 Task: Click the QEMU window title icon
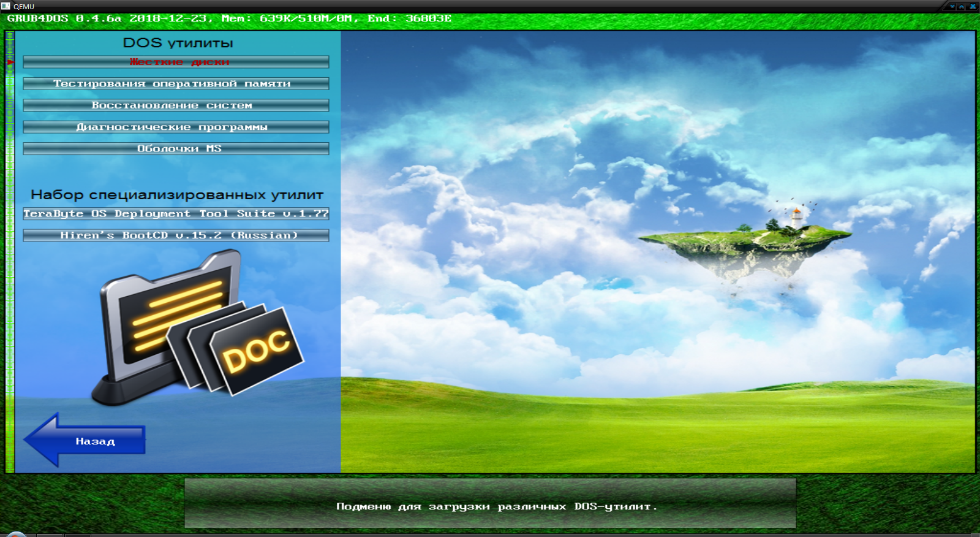[6, 6]
